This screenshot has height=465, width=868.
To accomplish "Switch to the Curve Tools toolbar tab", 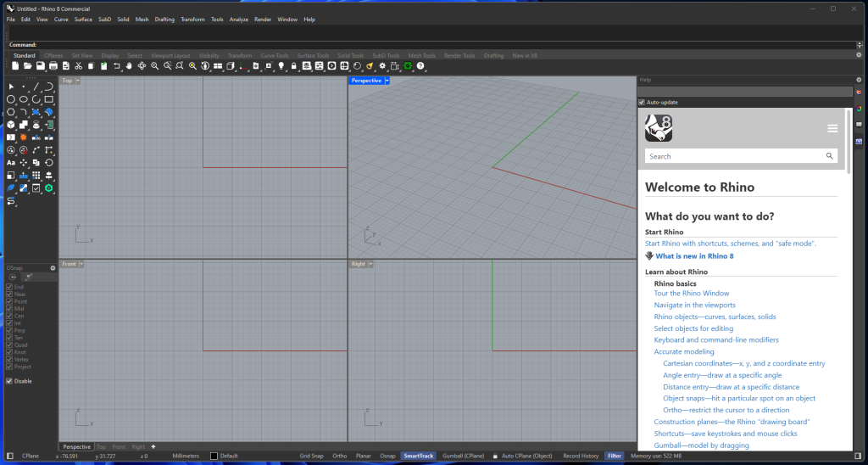I will tap(274, 55).
